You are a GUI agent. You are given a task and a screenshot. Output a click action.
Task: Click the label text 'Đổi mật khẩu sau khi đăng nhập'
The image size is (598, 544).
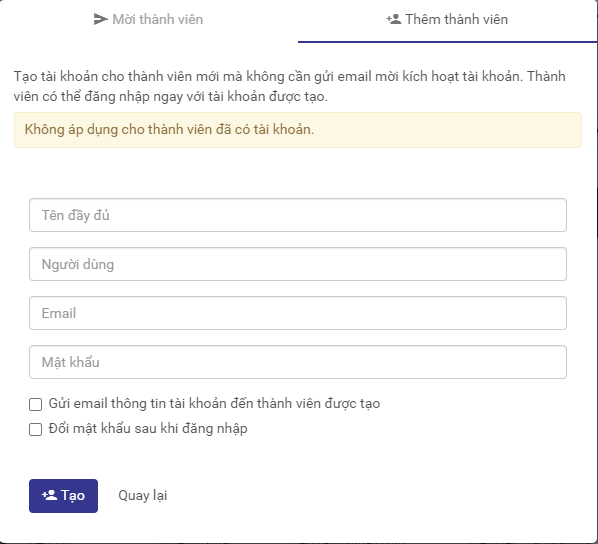tap(148, 428)
